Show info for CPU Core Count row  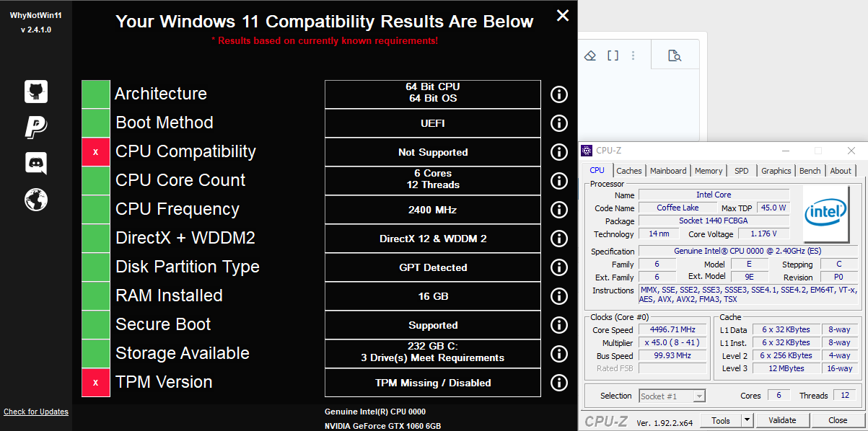(x=559, y=181)
